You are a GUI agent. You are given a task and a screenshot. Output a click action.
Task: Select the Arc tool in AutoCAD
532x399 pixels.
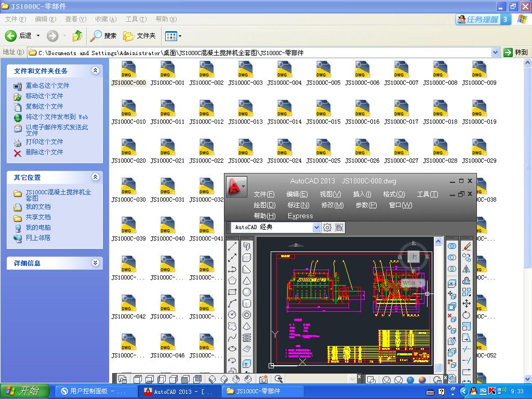pos(232,303)
